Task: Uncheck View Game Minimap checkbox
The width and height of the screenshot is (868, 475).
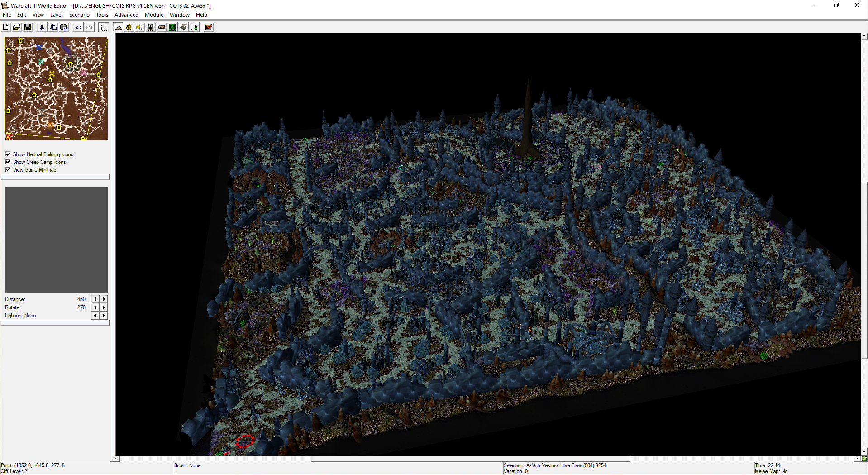Action: (8, 169)
